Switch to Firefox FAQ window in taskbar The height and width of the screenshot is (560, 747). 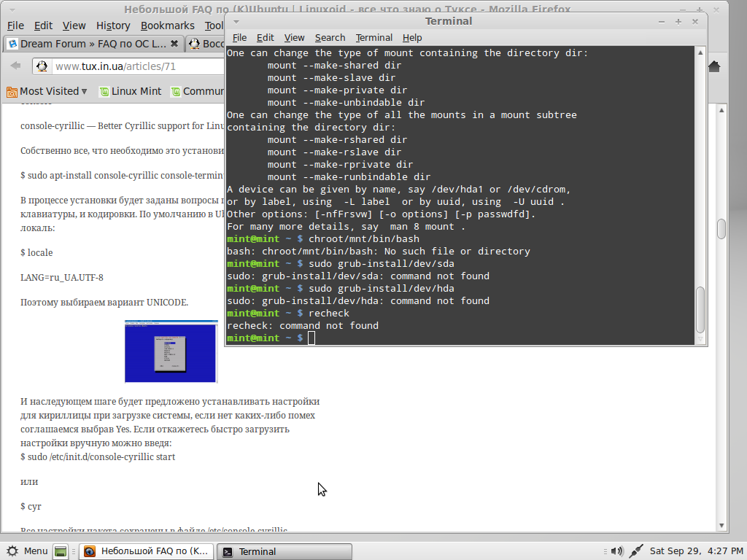click(x=146, y=551)
